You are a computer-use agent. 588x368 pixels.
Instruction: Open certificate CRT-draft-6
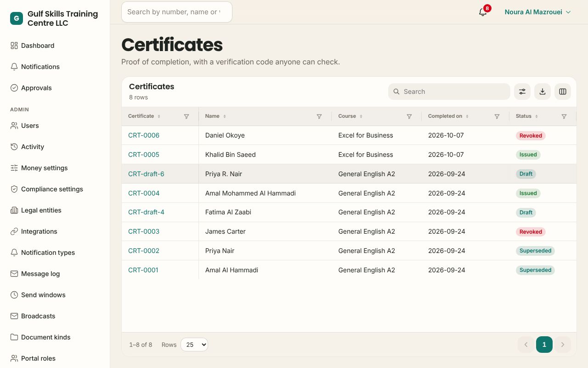click(x=146, y=174)
